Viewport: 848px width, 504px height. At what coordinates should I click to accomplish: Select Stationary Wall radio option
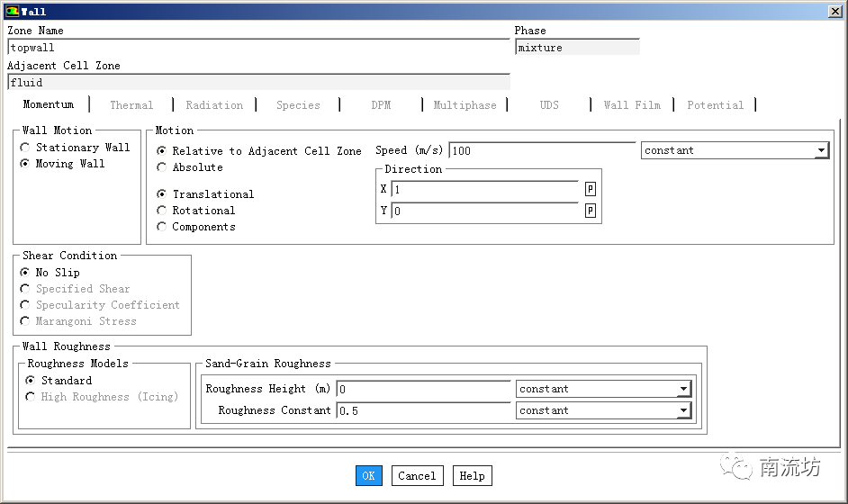pos(25,148)
